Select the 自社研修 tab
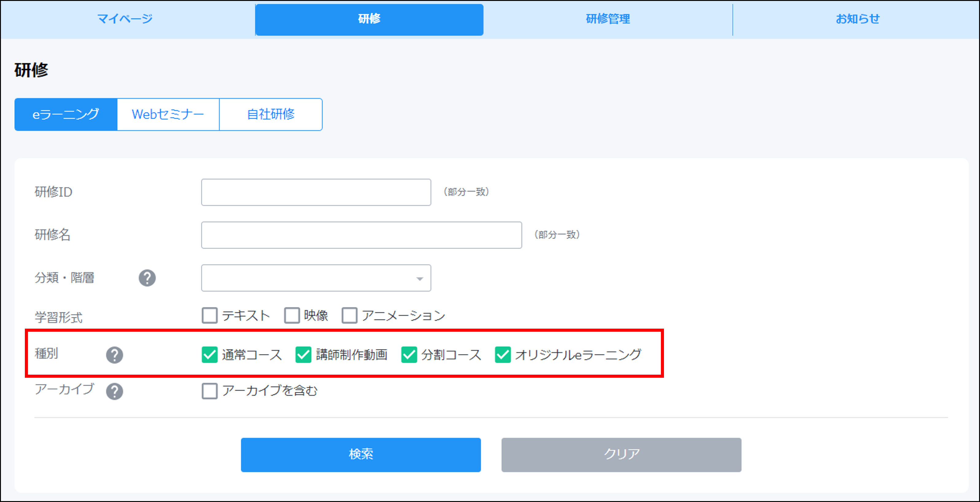Screen dimensions: 980x502 tap(271, 114)
